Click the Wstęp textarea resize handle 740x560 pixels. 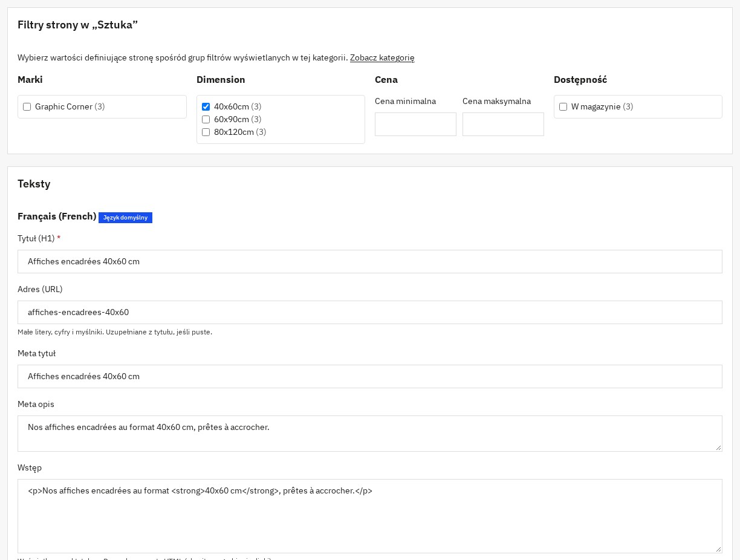click(718, 549)
